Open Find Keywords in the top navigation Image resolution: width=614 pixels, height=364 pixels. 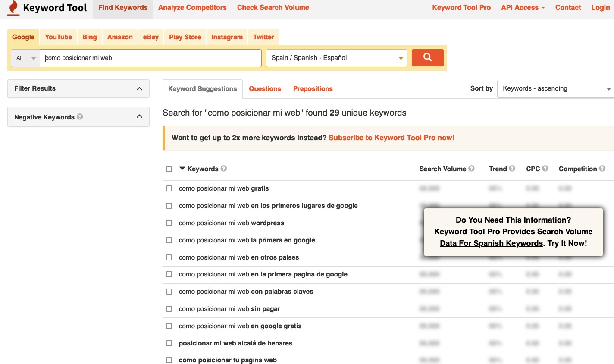[x=123, y=8]
